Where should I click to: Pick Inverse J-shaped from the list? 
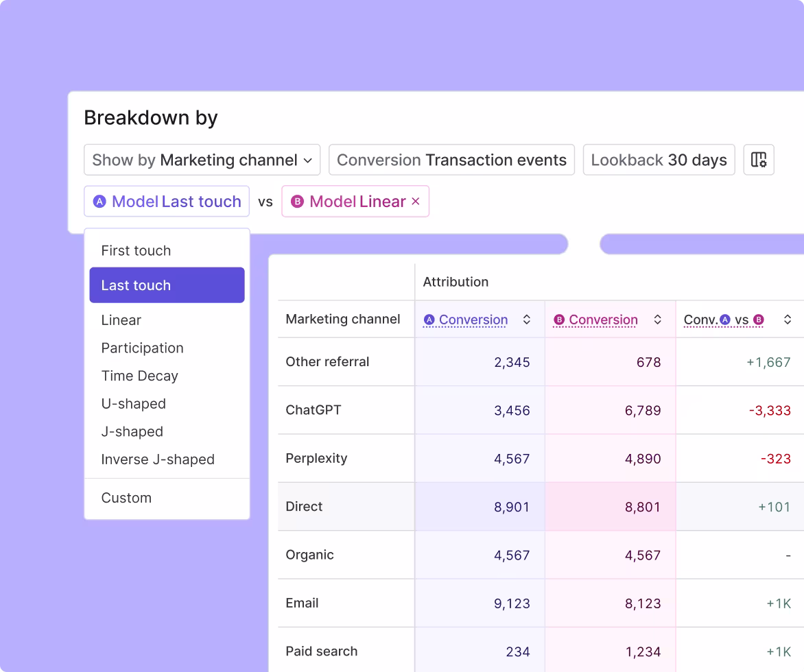157,459
